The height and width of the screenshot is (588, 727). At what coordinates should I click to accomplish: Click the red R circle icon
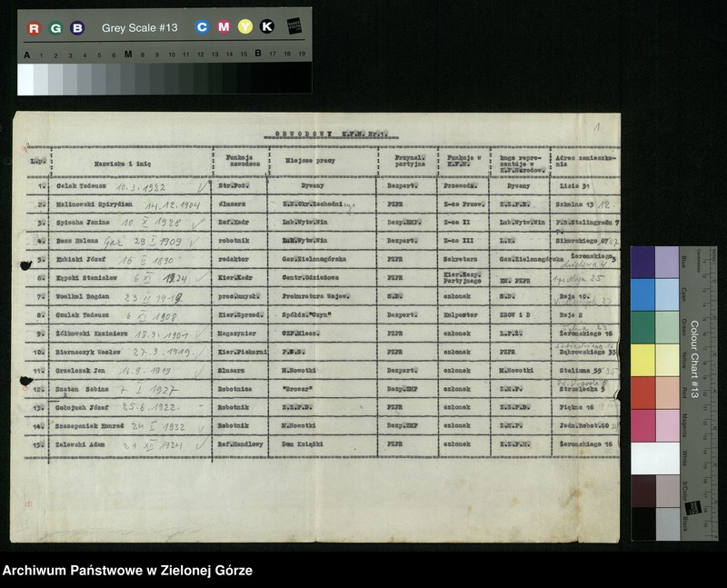pos(34,28)
